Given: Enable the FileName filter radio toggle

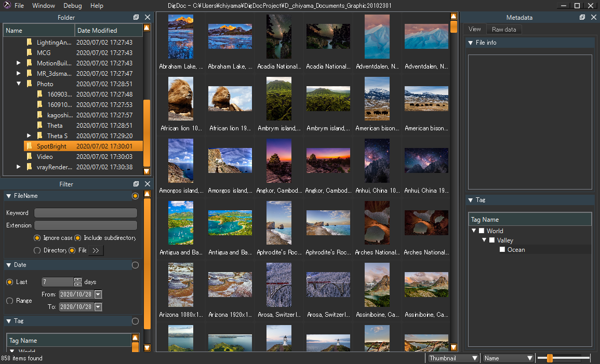Looking at the screenshot, I should tap(135, 196).
